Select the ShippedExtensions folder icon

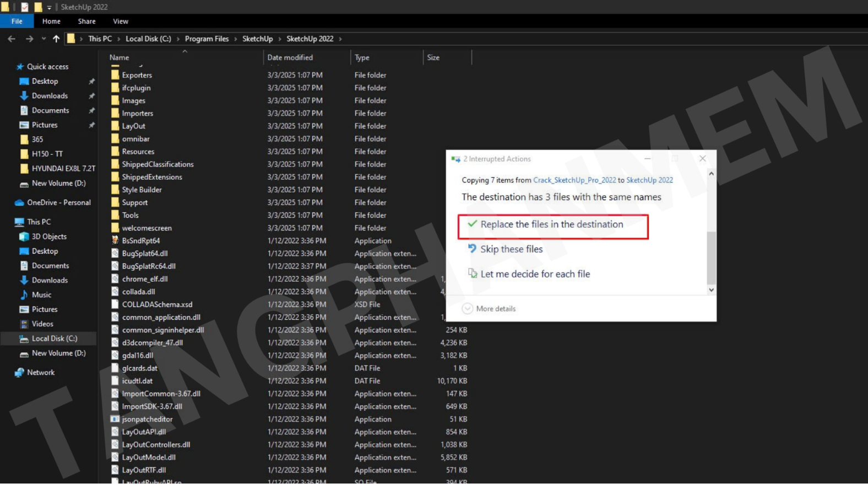coord(115,177)
